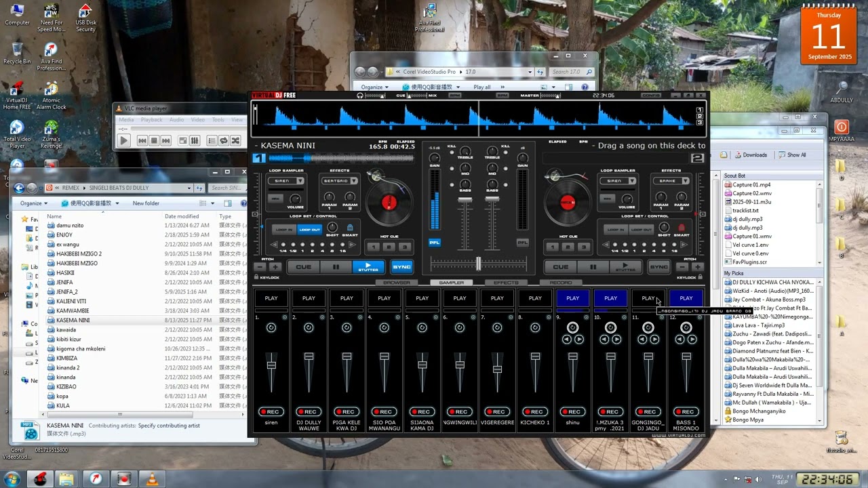The width and height of the screenshot is (868, 488).
Task: Trigger deck 1 hot cue 3
Action: pyautogui.click(x=405, y=247)
